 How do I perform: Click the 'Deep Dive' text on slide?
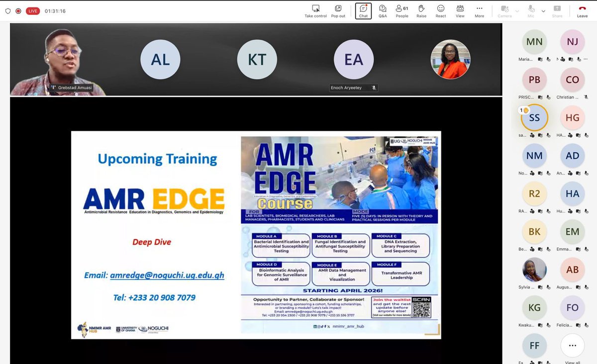click(x=152, y=242)
